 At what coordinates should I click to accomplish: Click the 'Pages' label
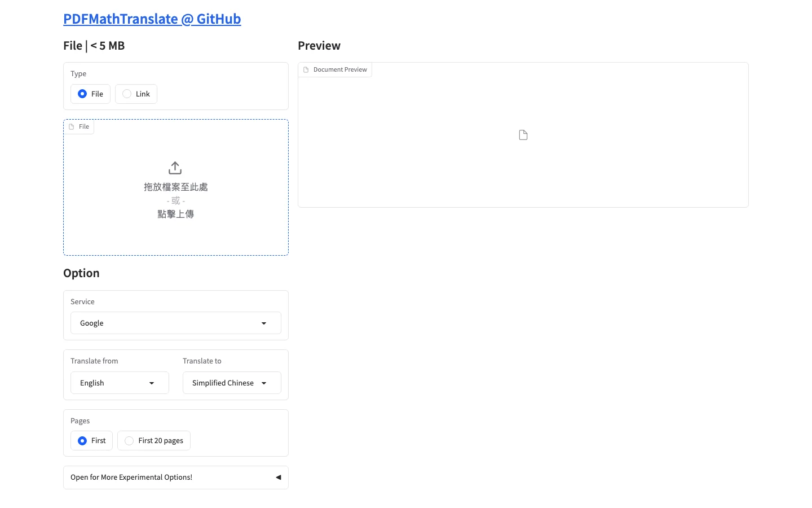[80, 421]
